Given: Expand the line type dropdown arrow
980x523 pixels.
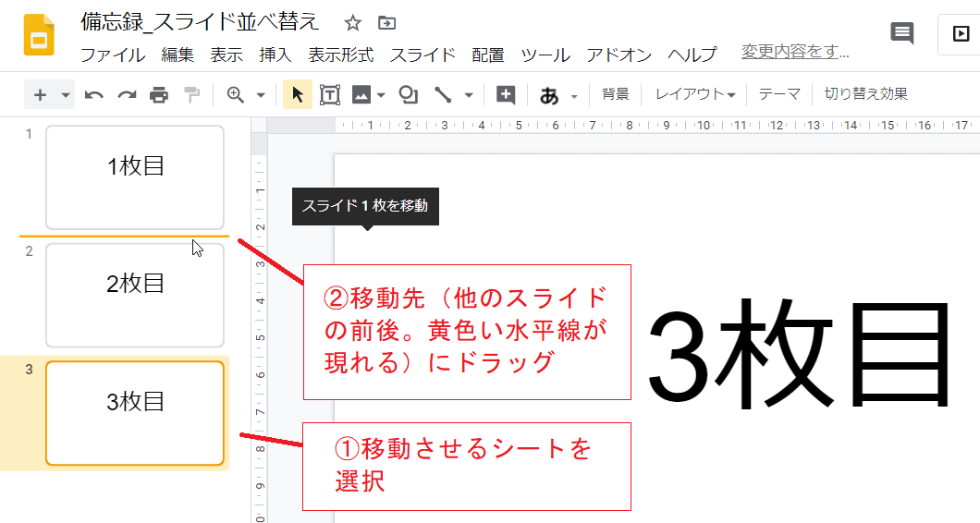Looking at the screenshot, I should pos(469,95).
